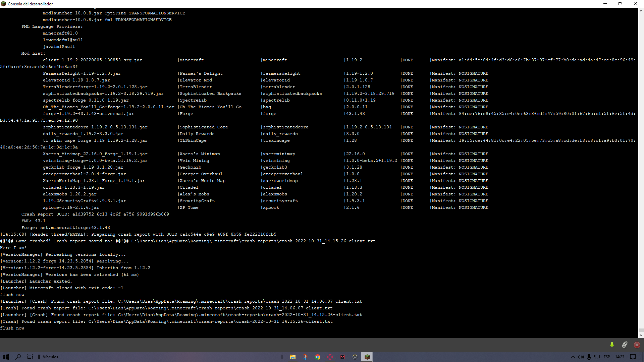Click the 'FML: 43.1' line
The height and width of the screenshot is (362, 644).
tap(34, 221)
